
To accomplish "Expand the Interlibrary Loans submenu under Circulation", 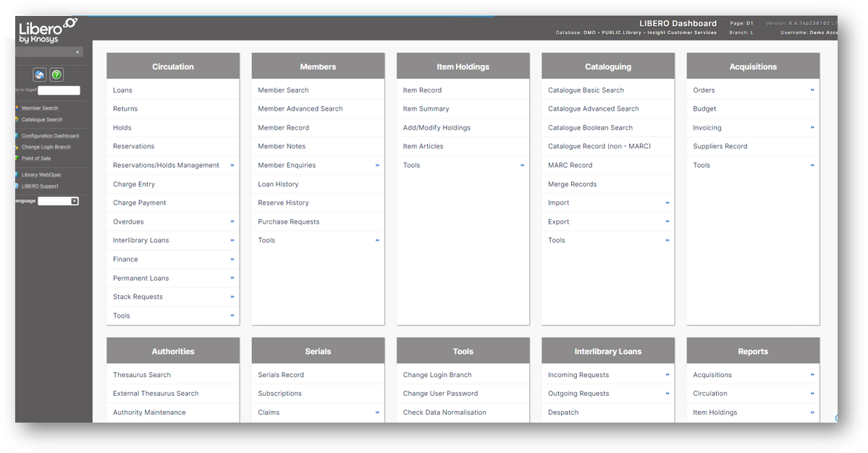I will [x=232, y=240].
